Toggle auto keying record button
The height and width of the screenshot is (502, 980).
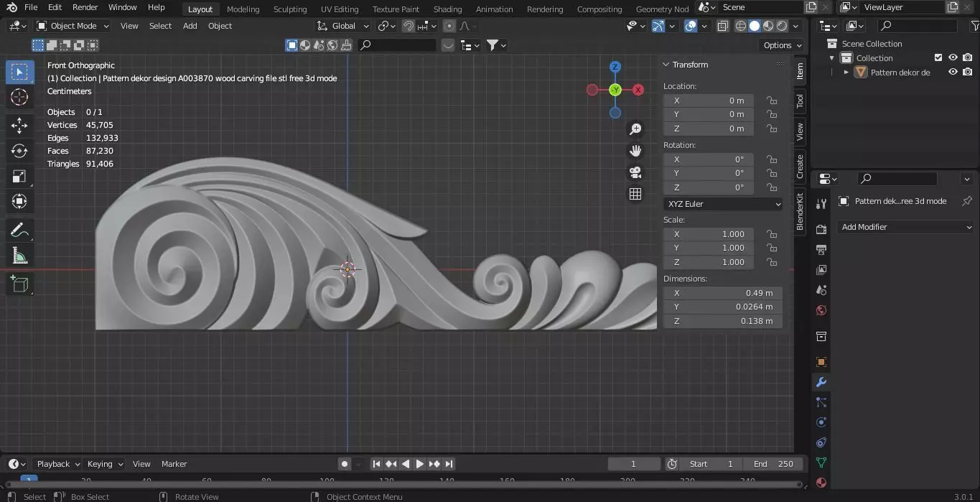pos(345,464)
